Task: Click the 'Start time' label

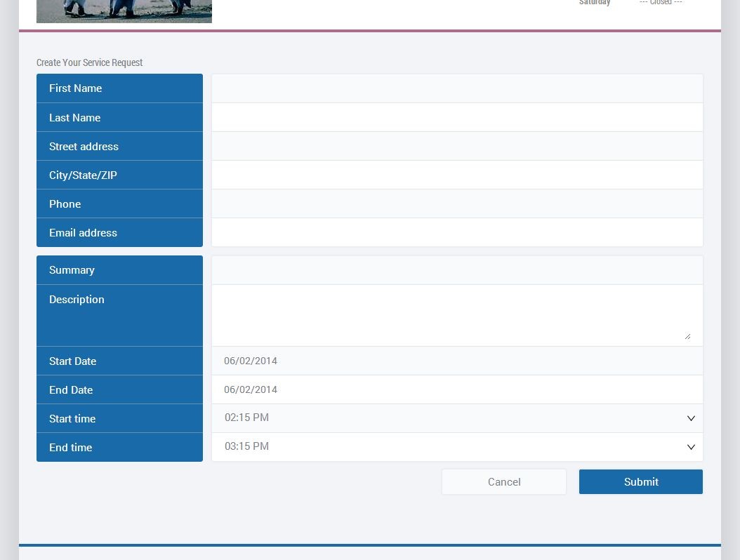Action: [72, 418]
